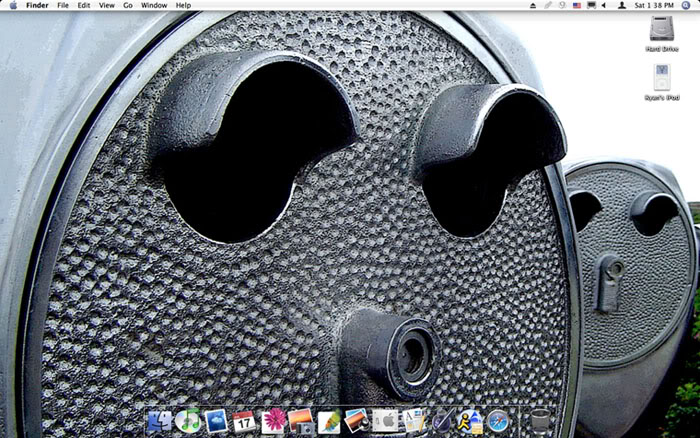Open the Apple menu
Screen dimensions: 700x438
[x=13, y=5]
